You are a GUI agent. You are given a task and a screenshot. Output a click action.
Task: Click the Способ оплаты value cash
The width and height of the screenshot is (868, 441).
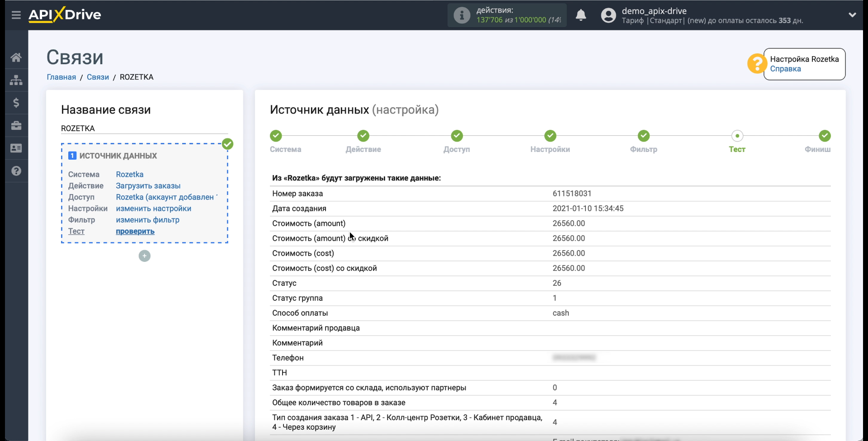(561, 313)
